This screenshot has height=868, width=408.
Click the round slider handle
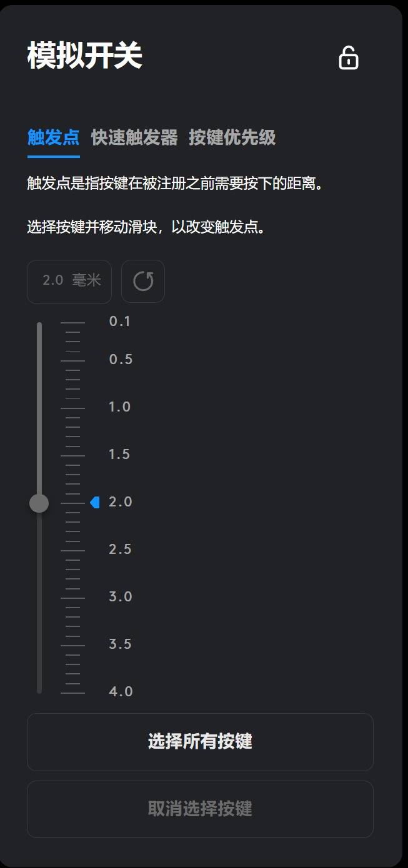coord(39,503)
